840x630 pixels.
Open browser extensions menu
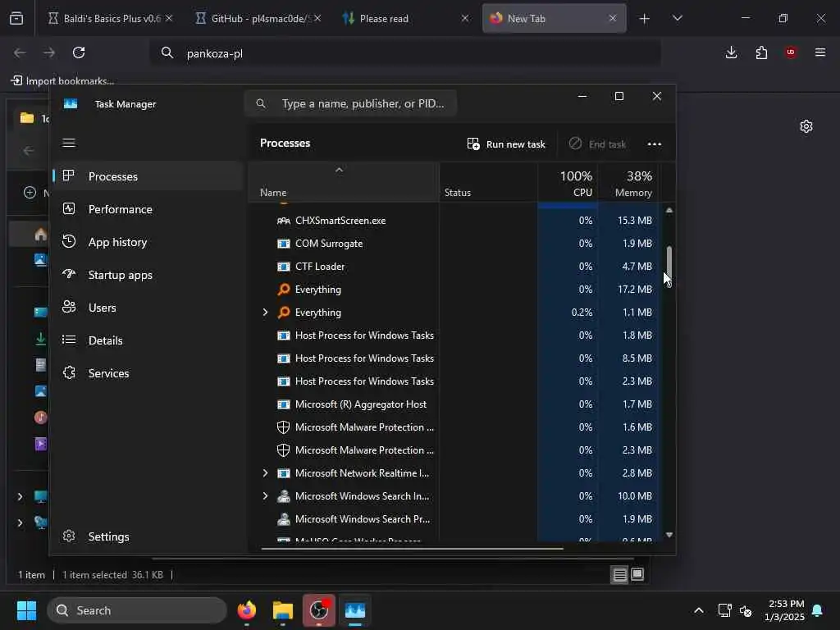click(761, 52)
